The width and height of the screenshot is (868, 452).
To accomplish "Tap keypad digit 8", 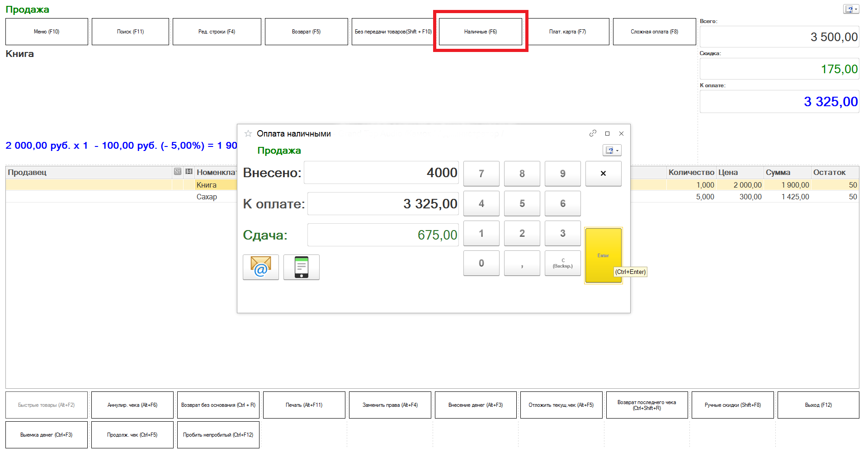I will (522, 174).
